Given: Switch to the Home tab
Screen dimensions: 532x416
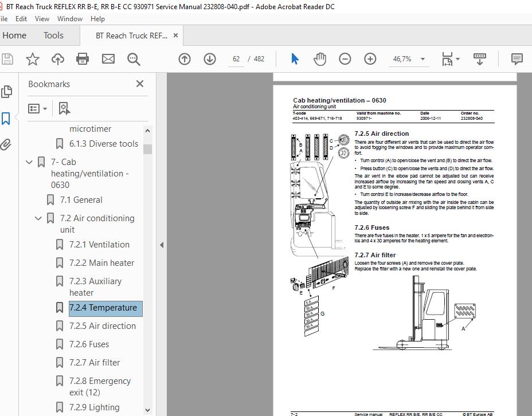Looking at the screenshot, I should (14, 36).
